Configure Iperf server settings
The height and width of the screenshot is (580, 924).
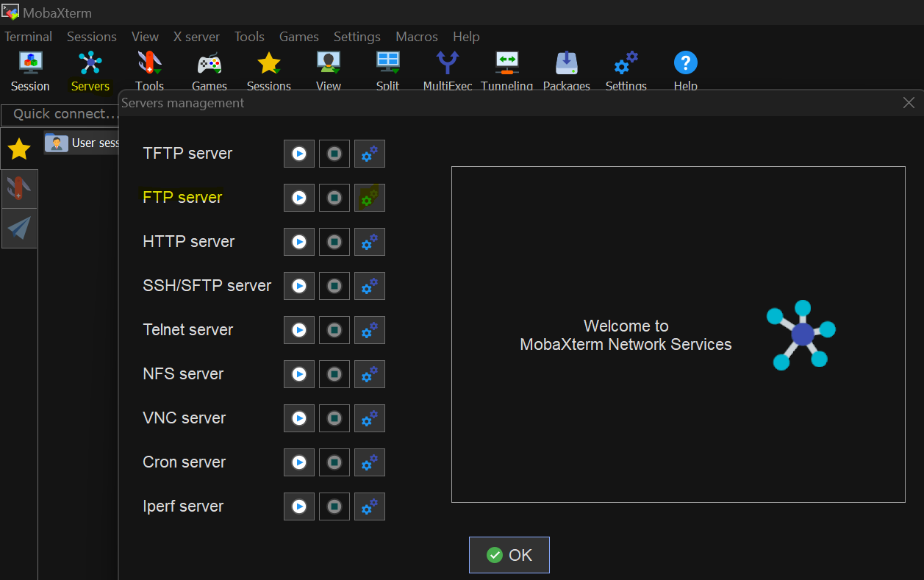[x=370, y=506]
